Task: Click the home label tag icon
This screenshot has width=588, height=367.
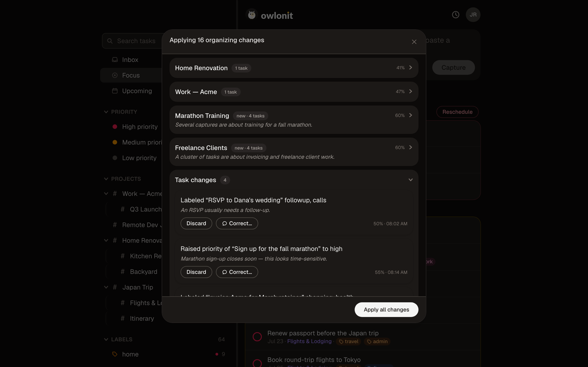Action: [x=115, y=354]
